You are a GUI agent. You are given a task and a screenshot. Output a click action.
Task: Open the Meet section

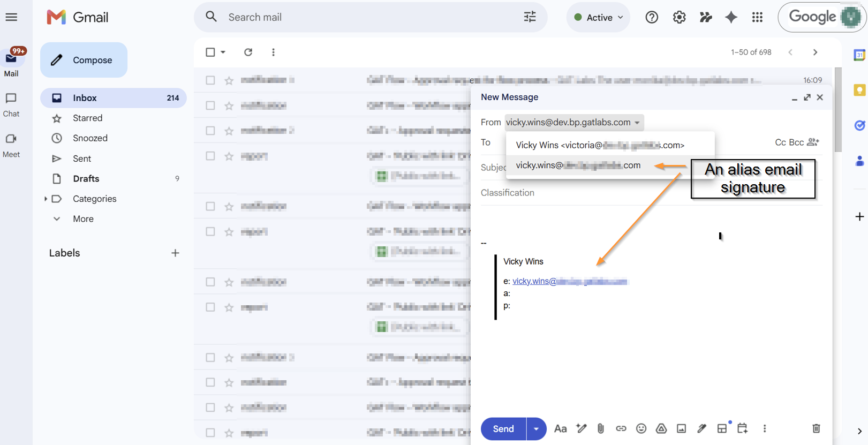tap(11, 146)
